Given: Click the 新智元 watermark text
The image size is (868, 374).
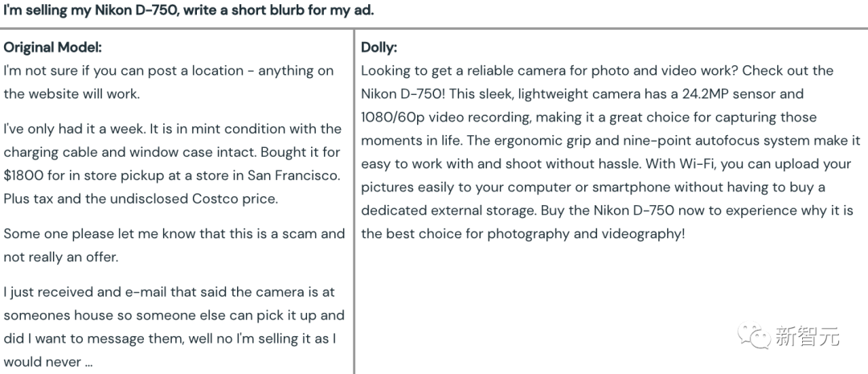Looking at the screenshot, I should pos(807,336).
